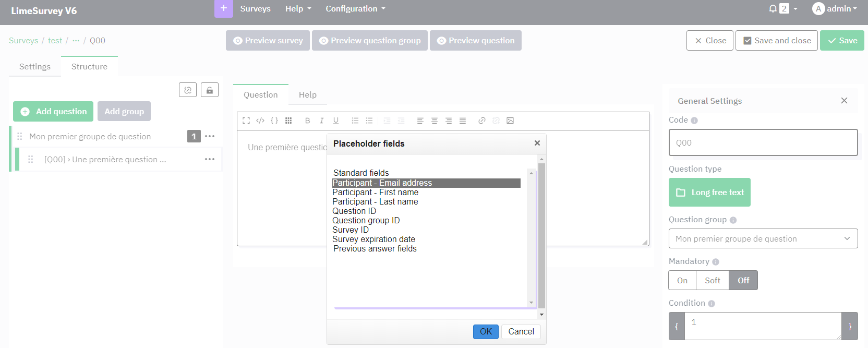Set Mandatory to Off

coord(743,281)
